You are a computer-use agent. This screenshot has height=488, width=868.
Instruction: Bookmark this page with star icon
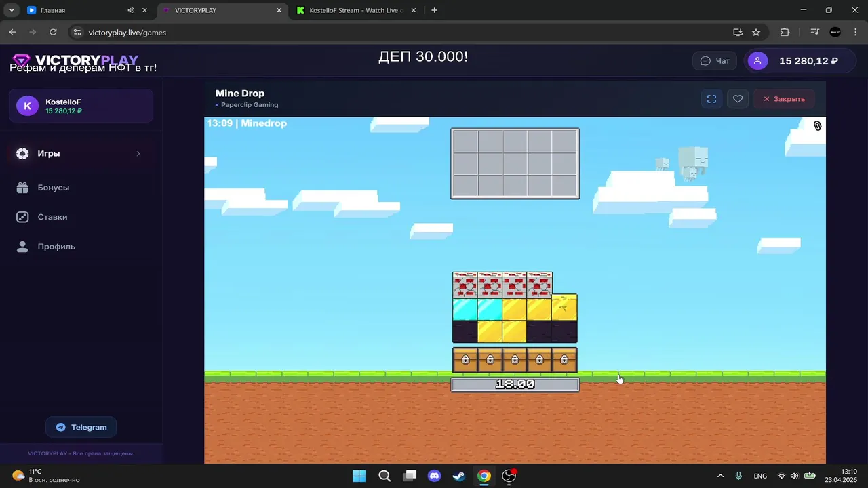point(756,32)
